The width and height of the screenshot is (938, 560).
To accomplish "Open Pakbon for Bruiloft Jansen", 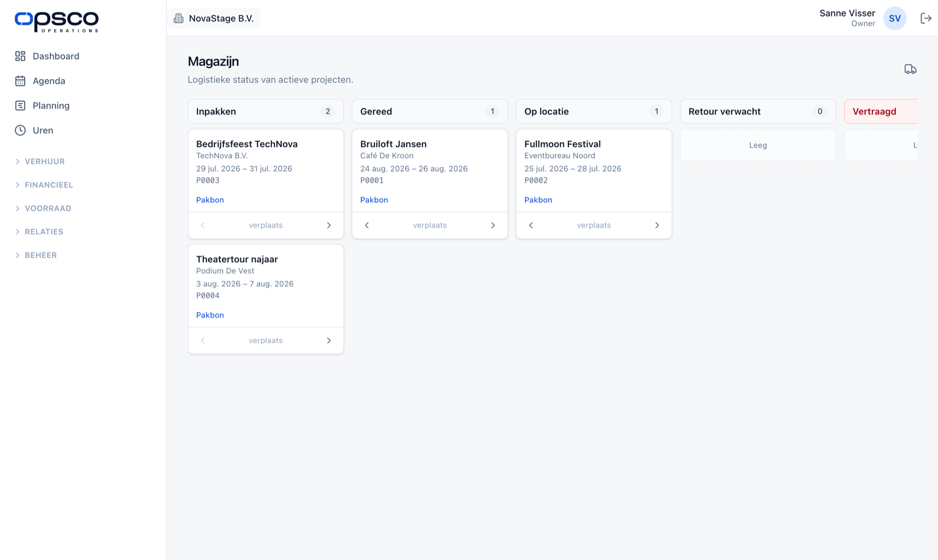I will pyautogui.click(x=374, y=200).
